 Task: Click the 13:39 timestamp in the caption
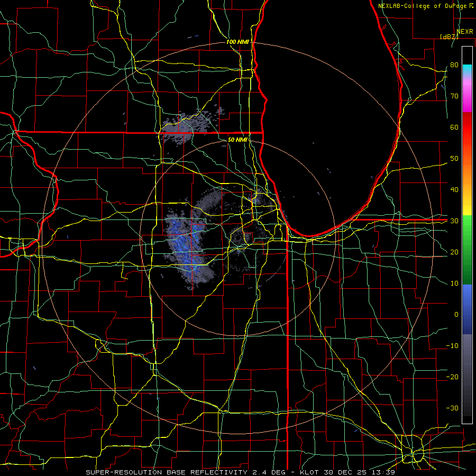pos(384,472)
